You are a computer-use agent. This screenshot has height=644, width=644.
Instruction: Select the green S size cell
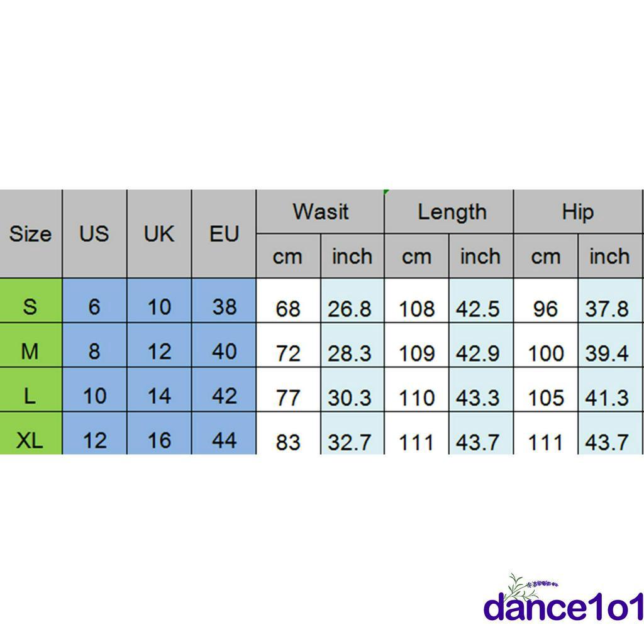pyautogui.click(x=30, y=307)
